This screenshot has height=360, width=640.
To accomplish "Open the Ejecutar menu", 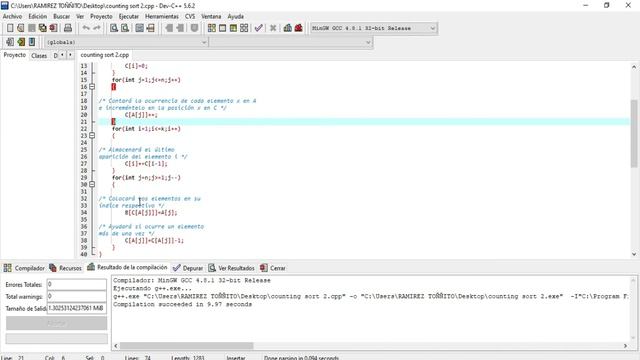I will coord(129,16).
